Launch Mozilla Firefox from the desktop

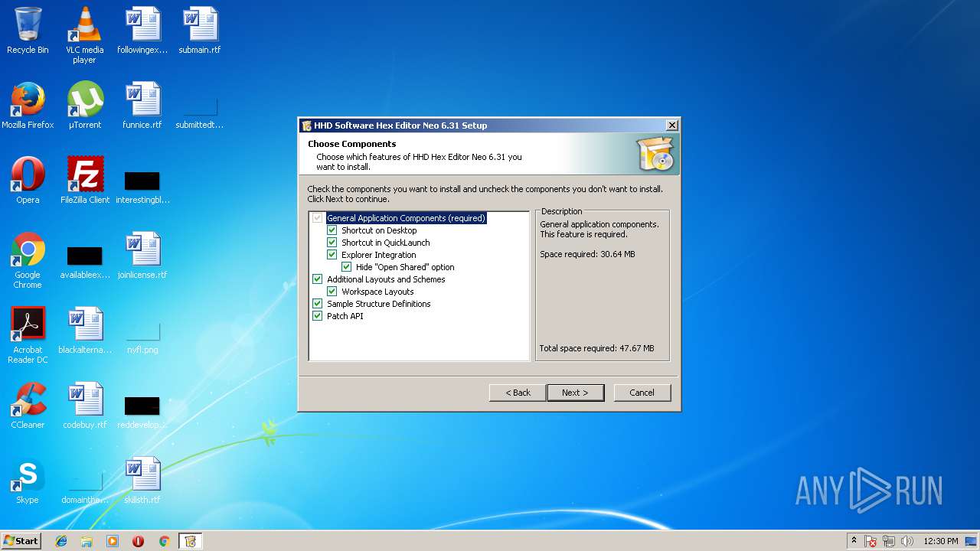point(28,106)
